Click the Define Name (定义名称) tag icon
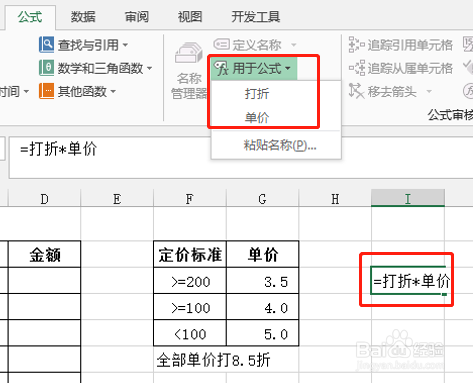 click(x=221, y=44)
